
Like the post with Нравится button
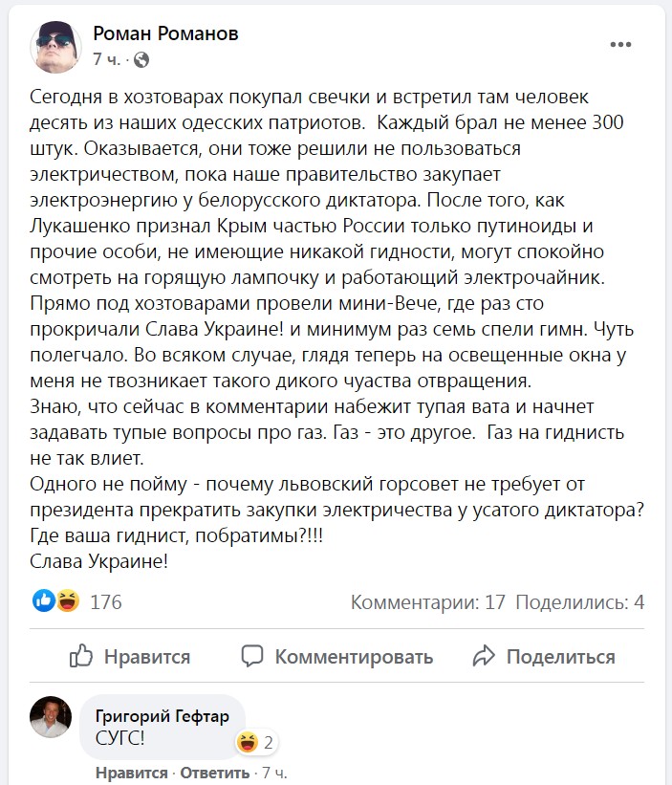pos(130,656)
